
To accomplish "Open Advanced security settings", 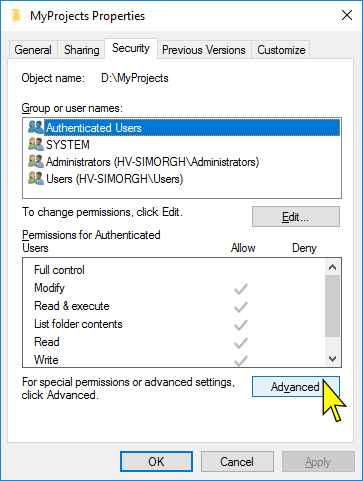I will pyautogui.click(x=296, y=387).
